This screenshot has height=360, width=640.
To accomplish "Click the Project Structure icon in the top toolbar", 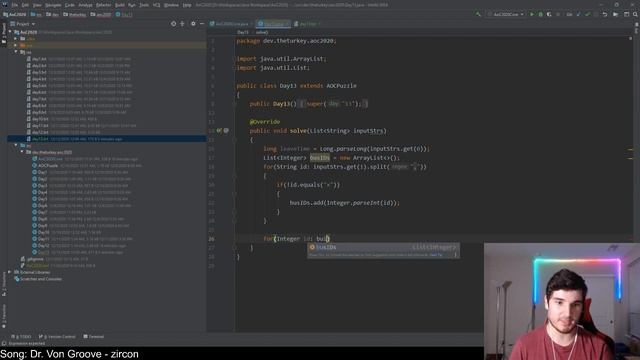I will 616,14.
